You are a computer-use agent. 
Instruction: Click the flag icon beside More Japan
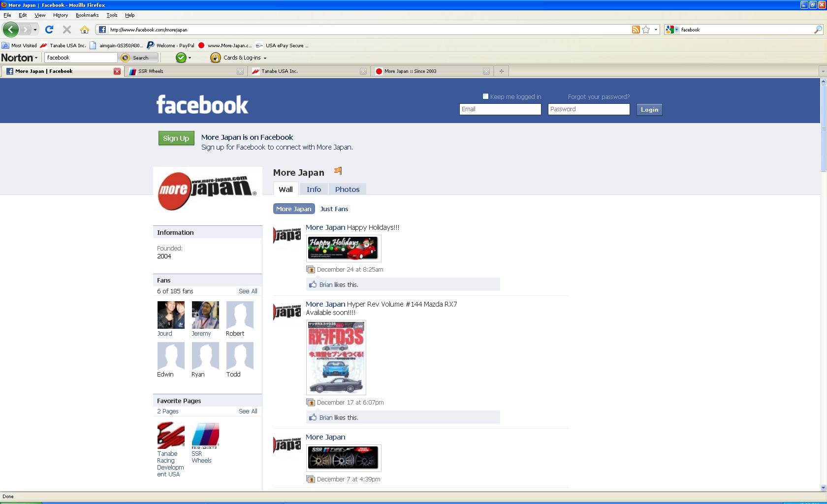(338, 171)
